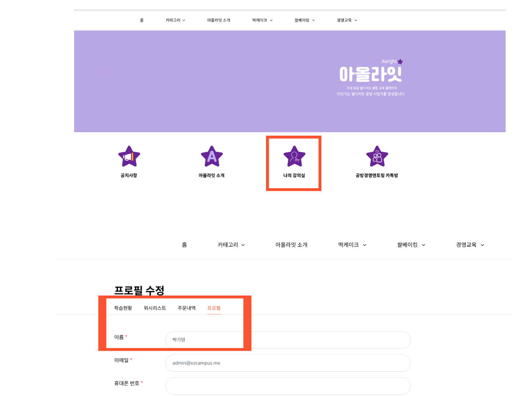Open 떡케이크 in the lower navigation

349,245
